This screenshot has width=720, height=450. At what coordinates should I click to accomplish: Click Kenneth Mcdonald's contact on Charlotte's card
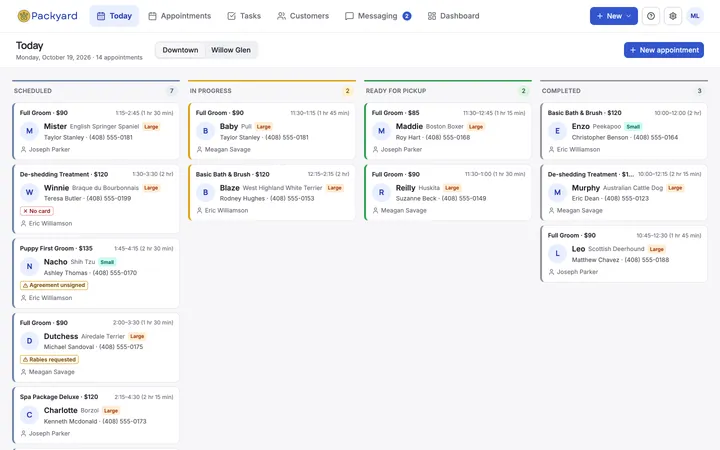pos(95,422)
